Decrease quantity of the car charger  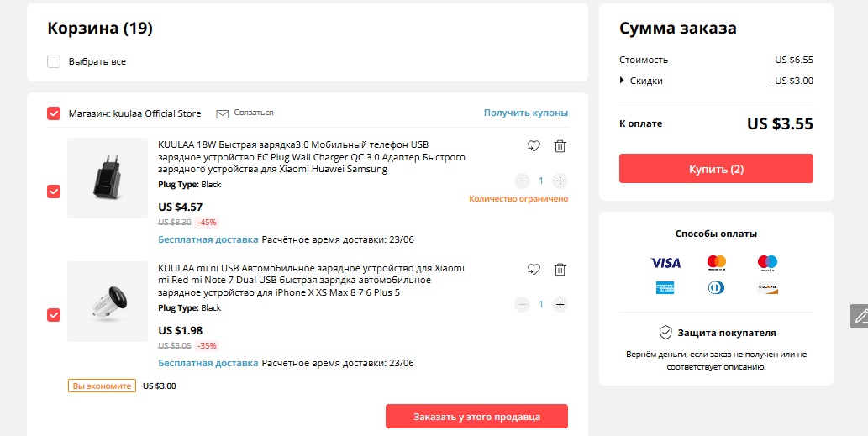pos(523,304)
